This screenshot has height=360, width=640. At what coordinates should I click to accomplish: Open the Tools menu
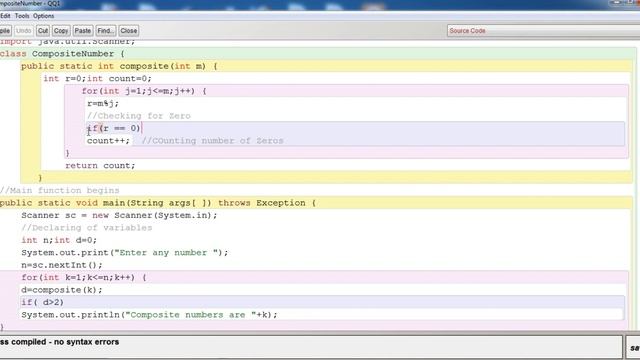(22, 16)
